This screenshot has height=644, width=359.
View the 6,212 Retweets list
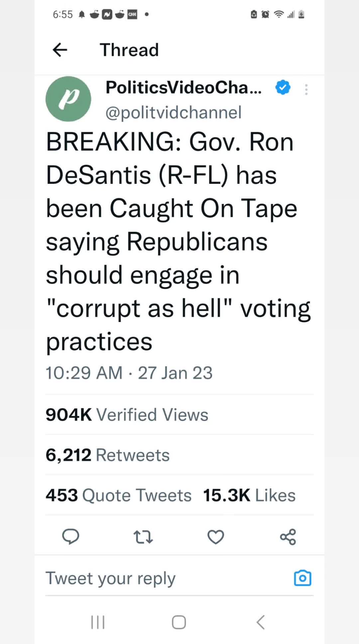pos(108,455)
